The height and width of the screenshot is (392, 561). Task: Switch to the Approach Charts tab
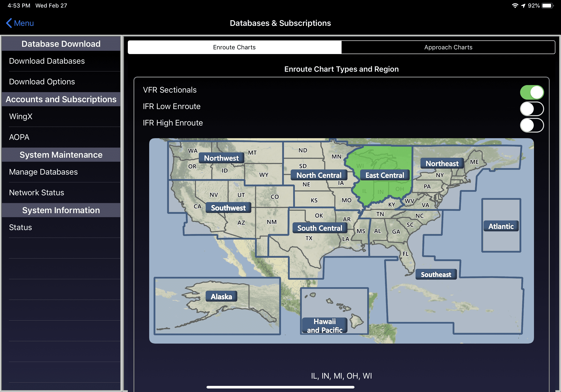(448, 47)
